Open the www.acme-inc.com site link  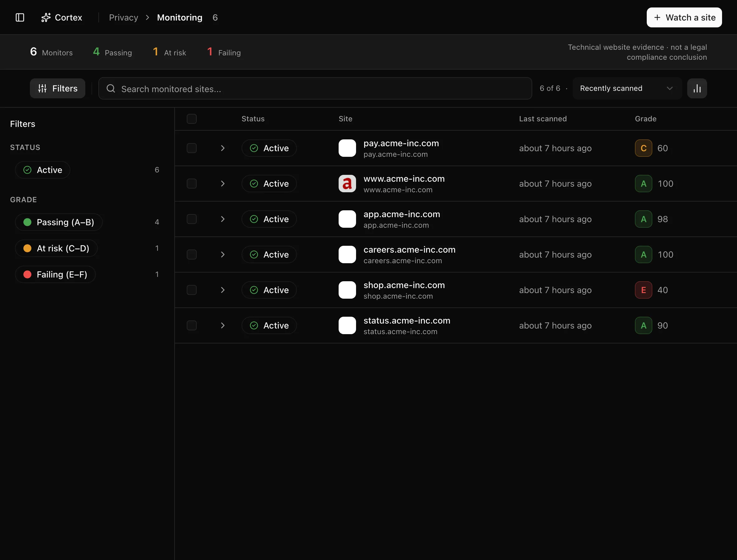[x=404, y=179]
